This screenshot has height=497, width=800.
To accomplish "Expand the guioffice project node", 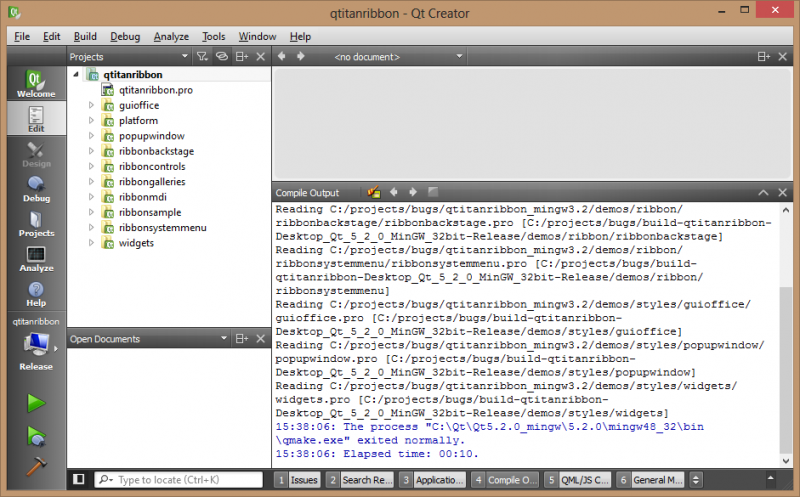I will [x=91, y=105].
